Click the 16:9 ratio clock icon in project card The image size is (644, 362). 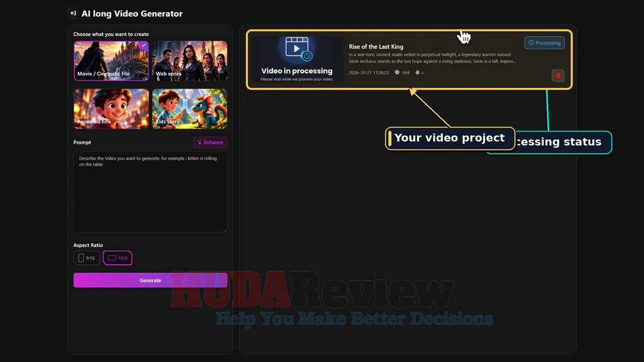pyautogui.click(x=397, y=72)
